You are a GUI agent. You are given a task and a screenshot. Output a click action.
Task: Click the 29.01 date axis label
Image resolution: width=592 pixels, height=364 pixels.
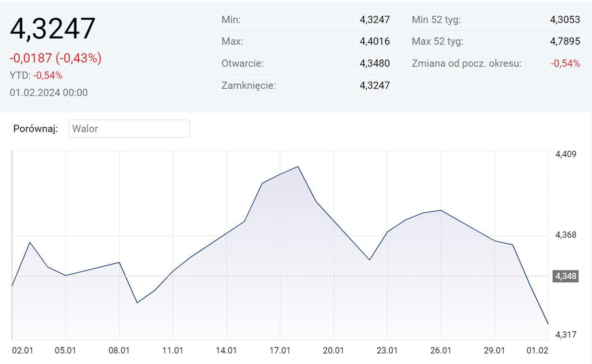(x=494, y=351)
